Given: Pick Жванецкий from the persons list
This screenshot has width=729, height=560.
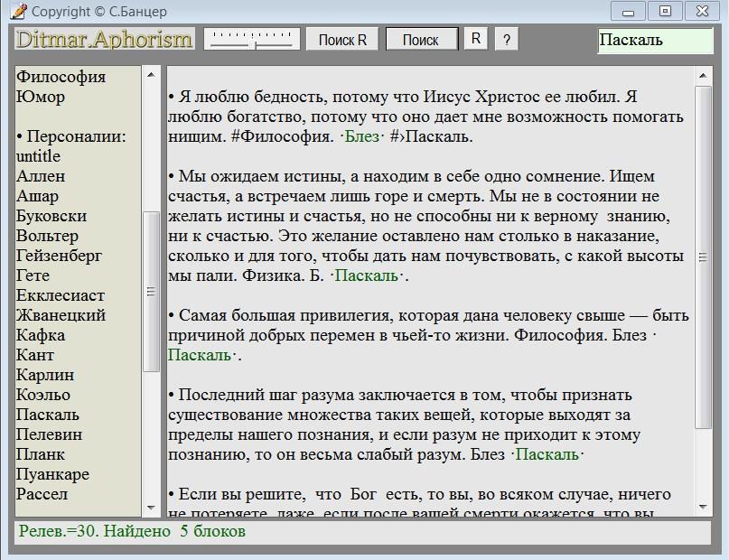Looking at the screenshot, I should click(x=61, y=315).
